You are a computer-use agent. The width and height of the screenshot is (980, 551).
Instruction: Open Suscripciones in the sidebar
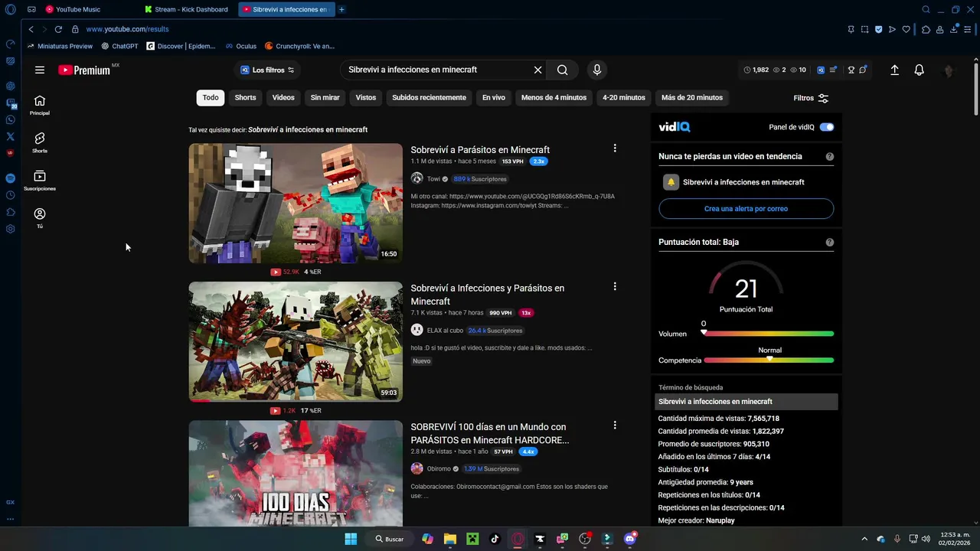[x=40, y=181]
